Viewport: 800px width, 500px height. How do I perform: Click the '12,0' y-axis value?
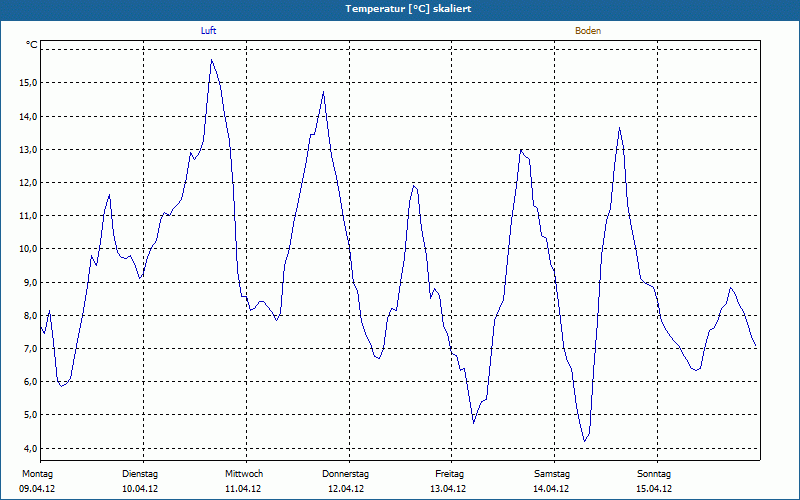(29, 183)
